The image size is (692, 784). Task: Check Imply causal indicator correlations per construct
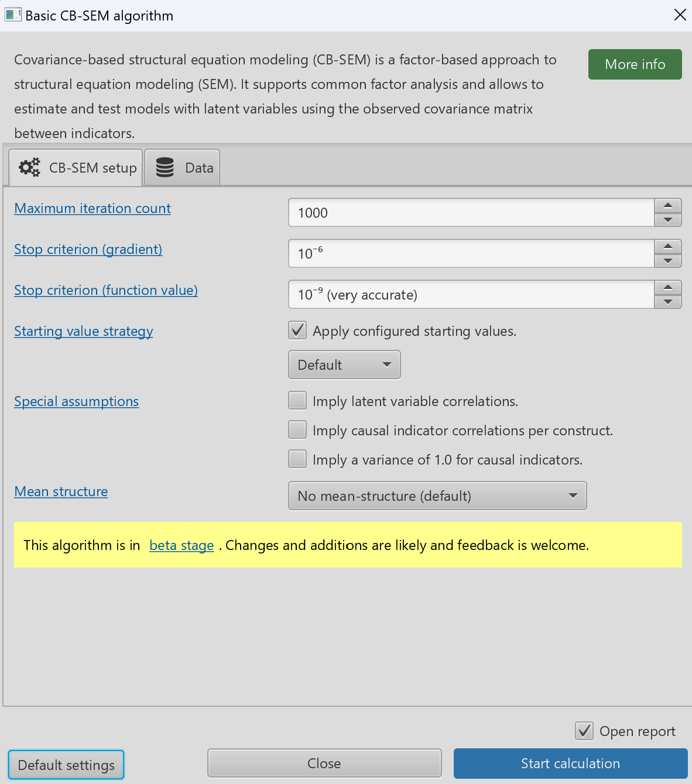pos(297,430)
